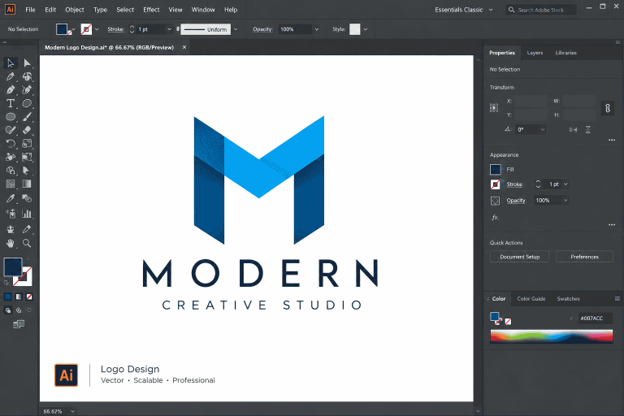Click the Adobe Illustrator Ai application icon
Screen dimensions: 624x416
(10, 10)
